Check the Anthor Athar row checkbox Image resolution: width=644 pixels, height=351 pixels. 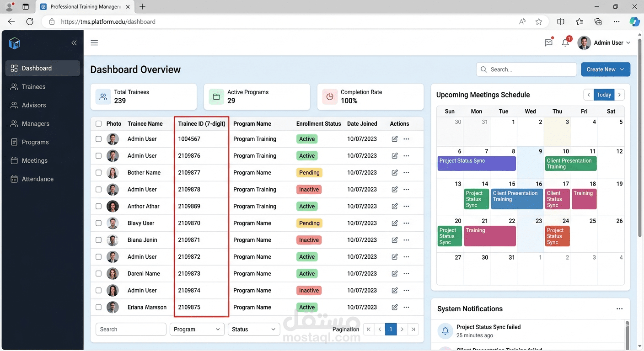point(98,206)
